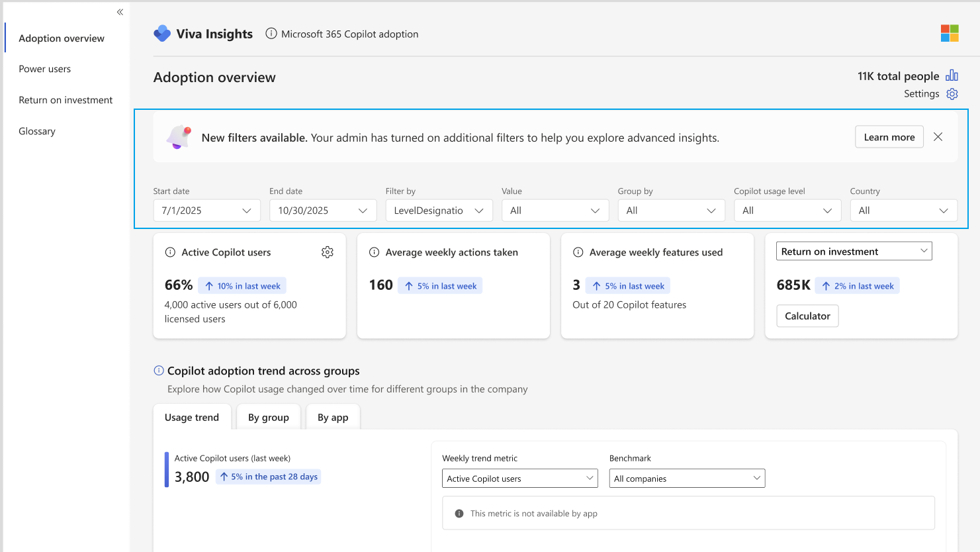The image size is (980, 552).
Task: Open Weekly trend metric dropdown
Action: (520, 479)
